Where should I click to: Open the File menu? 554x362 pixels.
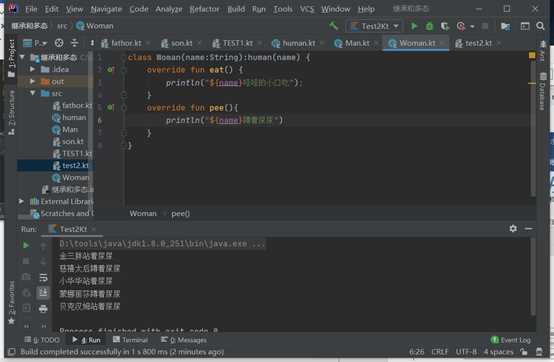click(31, 9)
